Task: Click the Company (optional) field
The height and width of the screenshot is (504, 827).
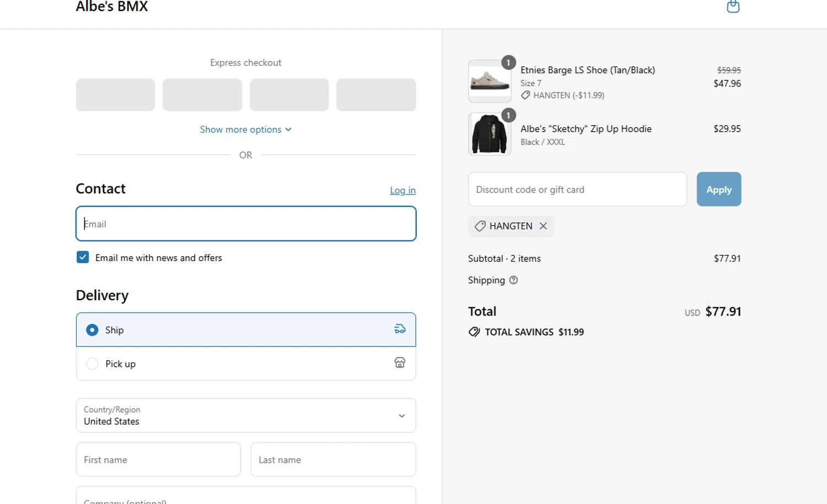Action: point(246,496)
